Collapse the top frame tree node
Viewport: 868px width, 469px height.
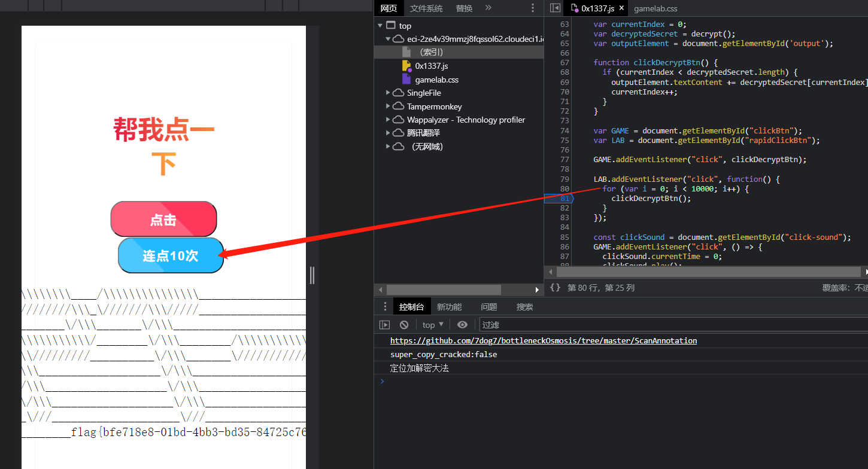[x=380, y=26]
